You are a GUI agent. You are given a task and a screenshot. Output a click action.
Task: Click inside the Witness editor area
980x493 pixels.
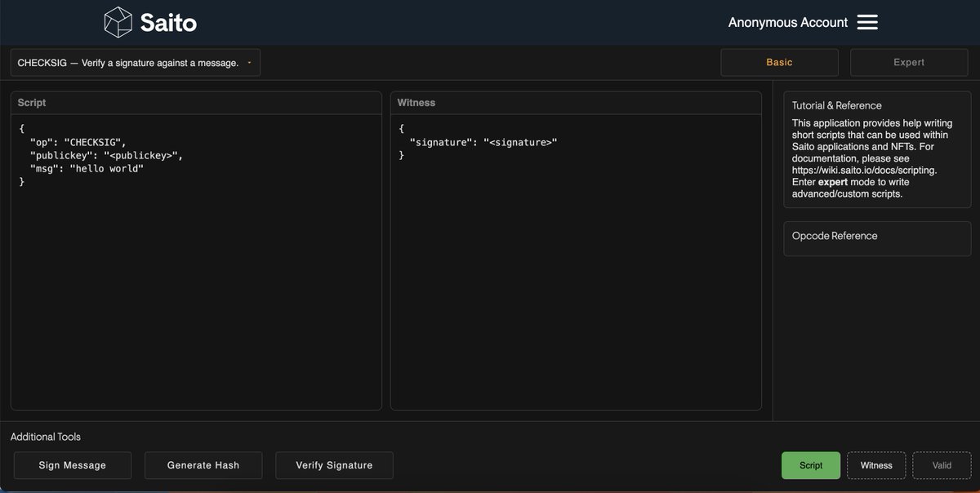click(x=576, y=261)
